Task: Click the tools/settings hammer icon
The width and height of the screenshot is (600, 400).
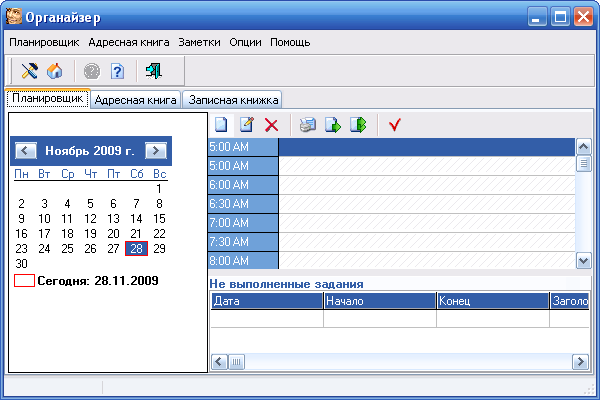Action: pyautogui.click(x=29, y=71)
